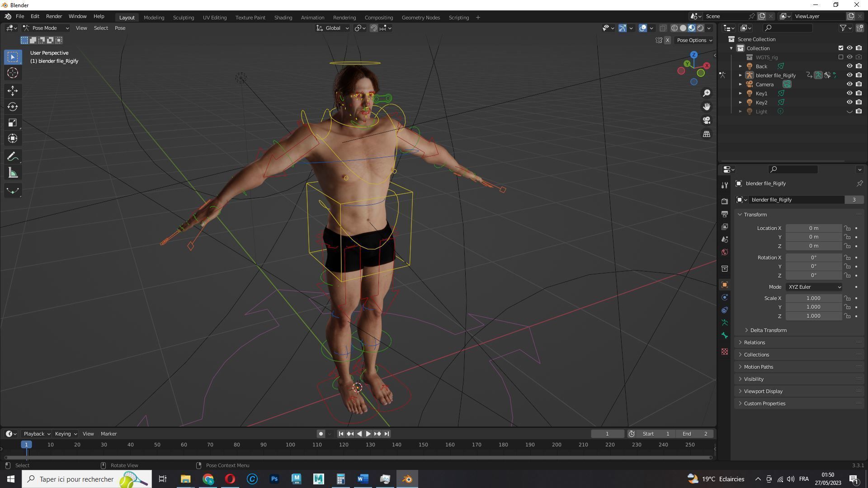The width and height of the screenshot is (868, 488).
Task: Open the Tool properties tab
Action: tap(725, 185)
